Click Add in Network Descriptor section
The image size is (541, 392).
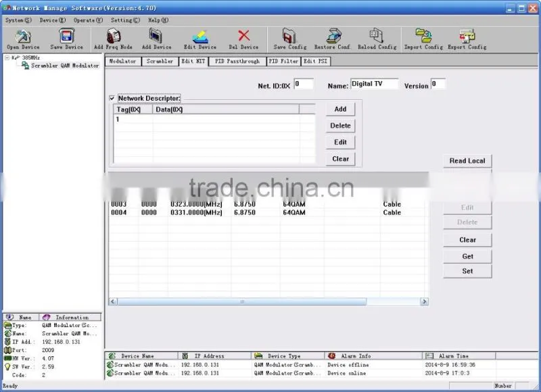pyautogui.click(x=340, y=109)
